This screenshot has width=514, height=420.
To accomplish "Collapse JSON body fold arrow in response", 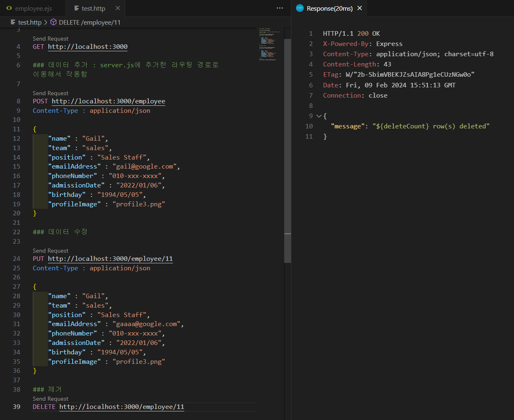I will [x=318, y=116].
